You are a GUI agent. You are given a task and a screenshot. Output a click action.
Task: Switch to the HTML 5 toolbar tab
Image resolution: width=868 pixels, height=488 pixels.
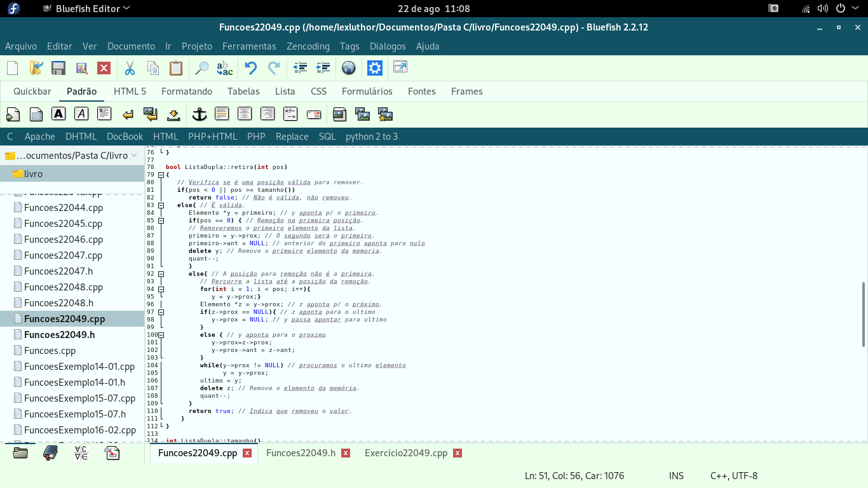pos(130,91)
